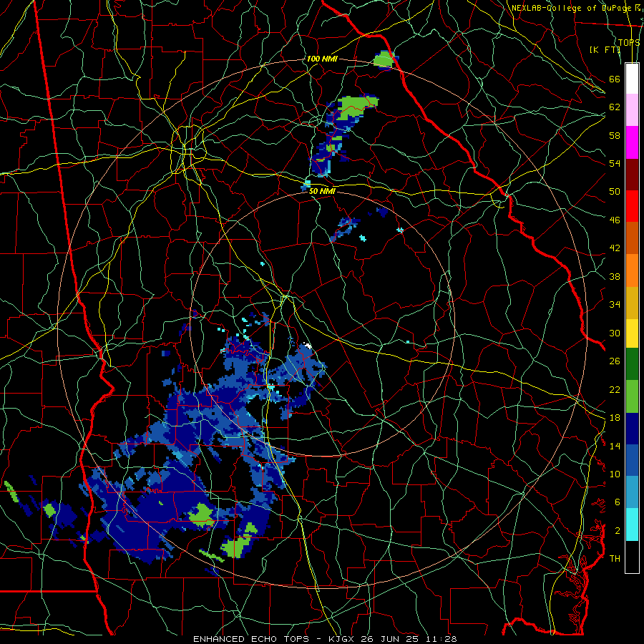Click the "11:28" timestamp at the bottom

pyautogui.click(x=441, y=639)
